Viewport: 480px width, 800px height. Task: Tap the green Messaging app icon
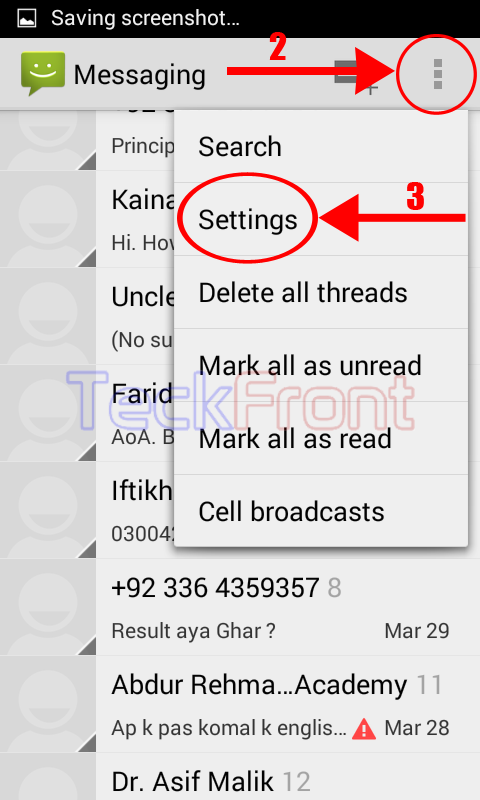pyautogui.click(x=43, y=74)
